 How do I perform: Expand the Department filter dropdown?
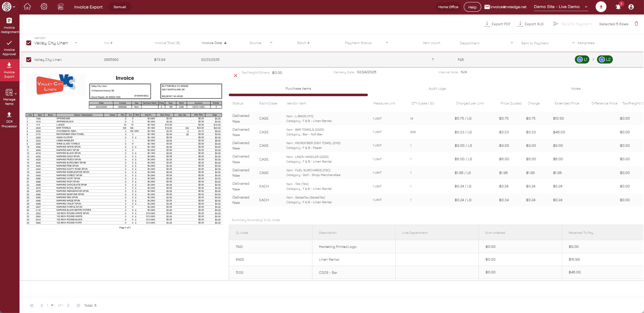click(x=512, y=43)
